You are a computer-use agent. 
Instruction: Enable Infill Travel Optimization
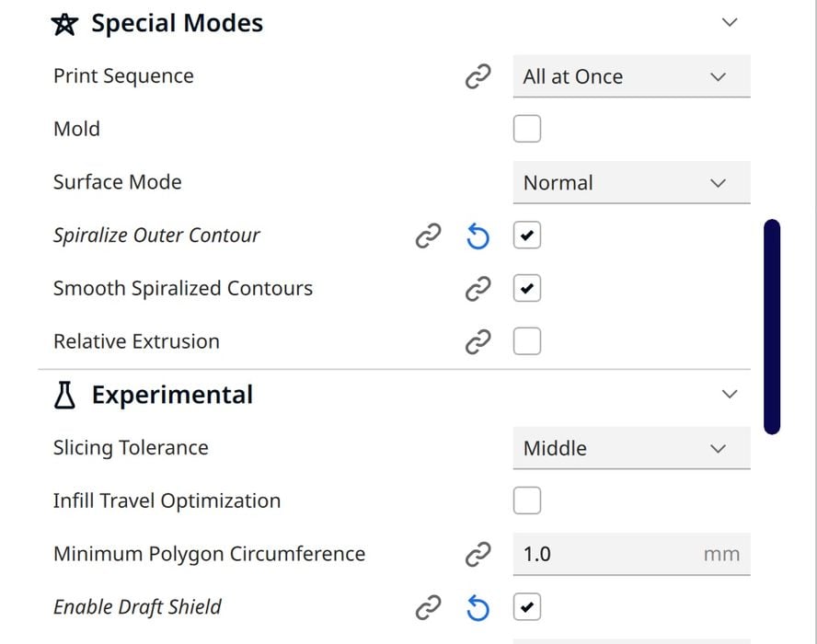tap(527, 501)
